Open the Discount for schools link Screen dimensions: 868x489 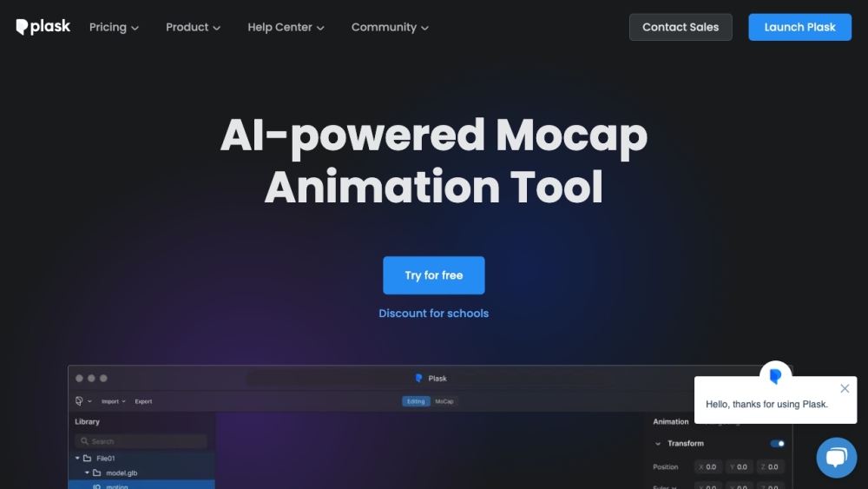(434, 314)
